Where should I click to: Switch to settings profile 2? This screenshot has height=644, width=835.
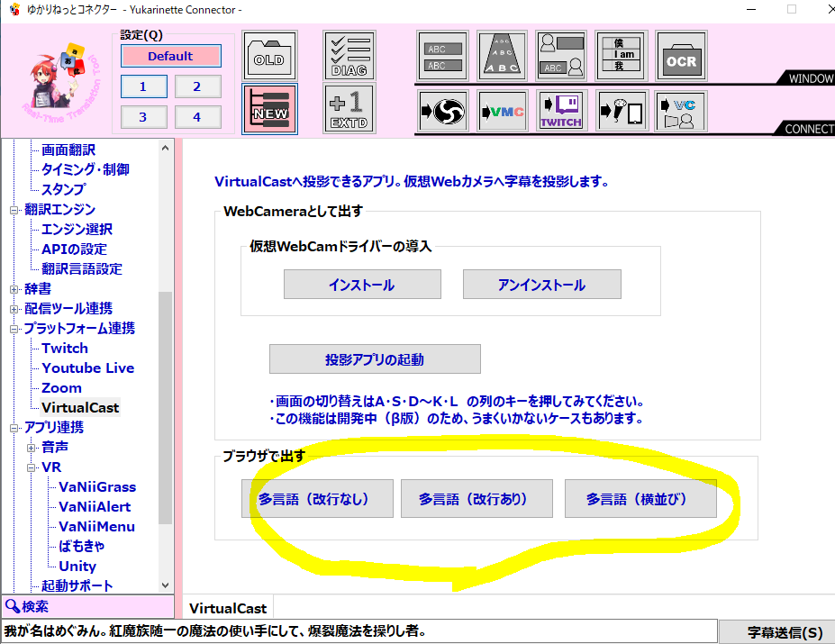197,86
